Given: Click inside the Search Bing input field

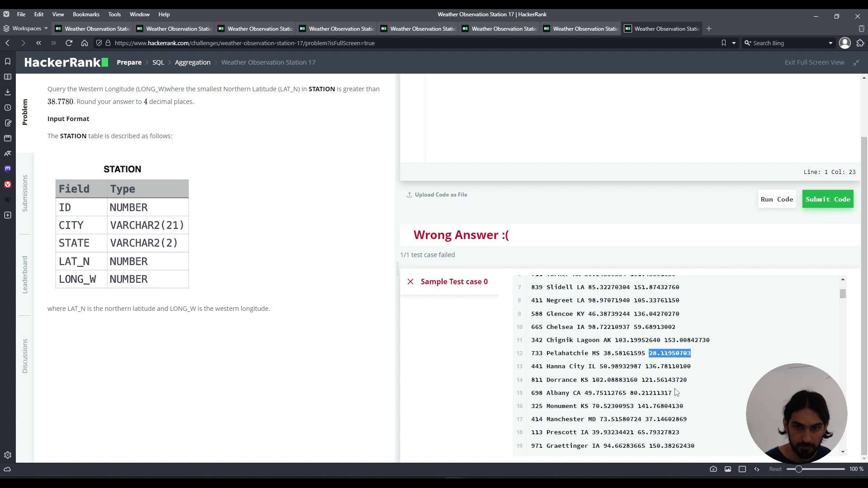Looking at the screenshot, I should coord(787,43).
